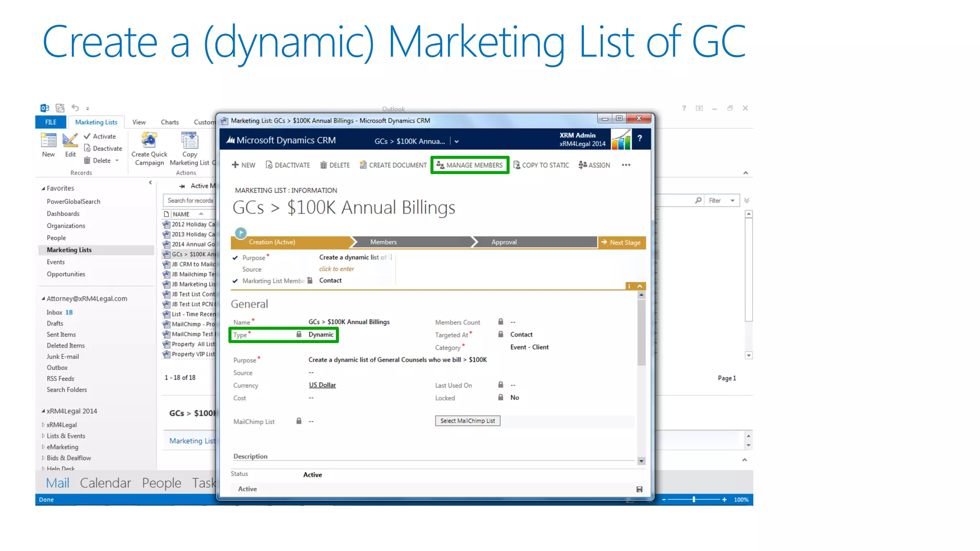Expand the Lists & Events tree node
The width and height of the screenshot is (980, 551).
(x=43, y=436)
